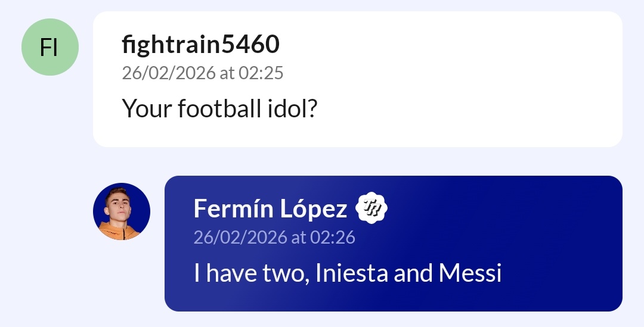Click the date 26/02/2026 under fightrain5460

click(168, 73)
